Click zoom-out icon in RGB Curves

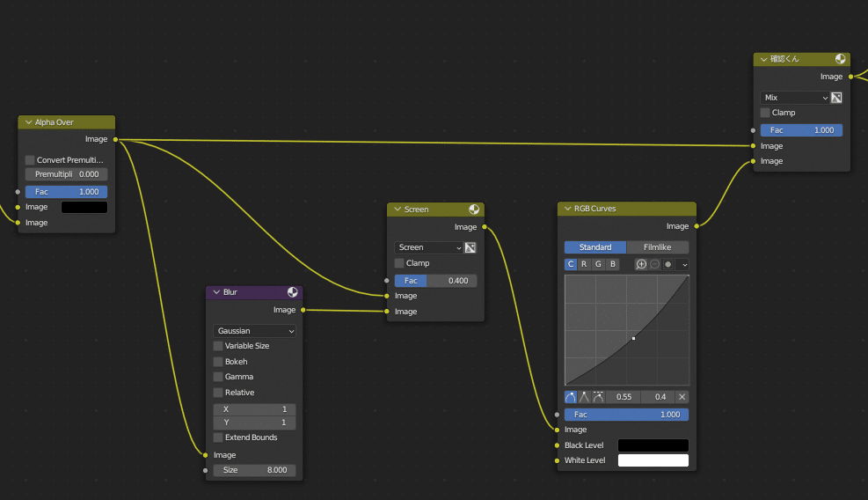[654, 264]
